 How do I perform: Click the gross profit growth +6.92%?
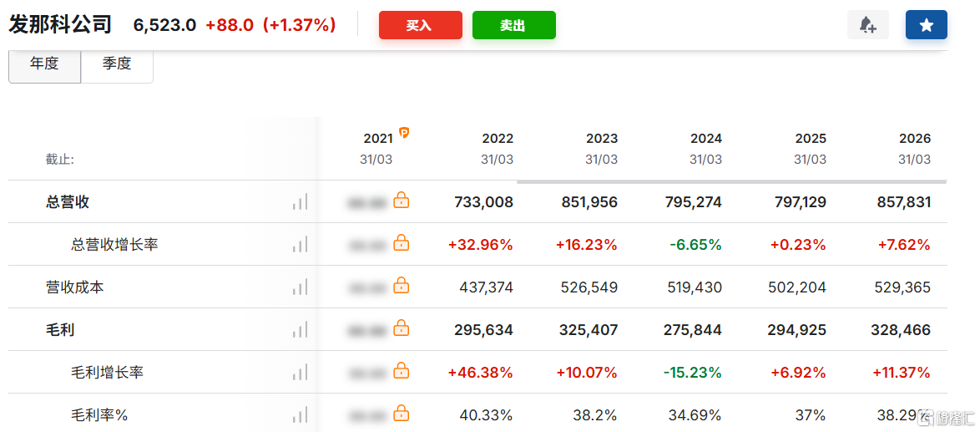(798, 372)
